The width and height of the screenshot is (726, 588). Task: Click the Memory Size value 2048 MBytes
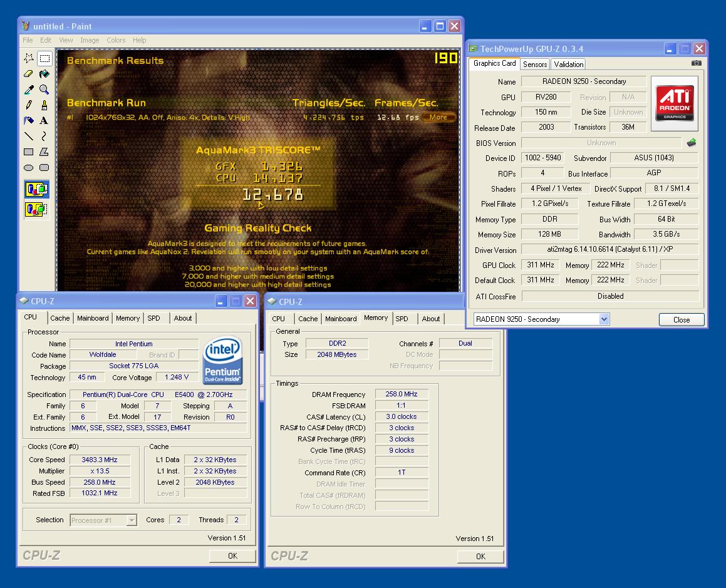coord(337,354)
